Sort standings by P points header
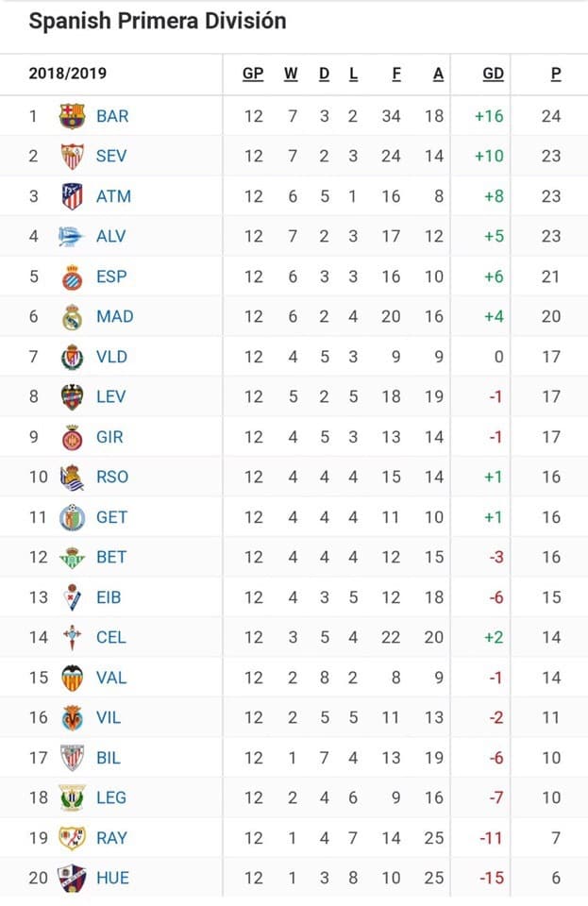588x906 pixels. [556, 74]
